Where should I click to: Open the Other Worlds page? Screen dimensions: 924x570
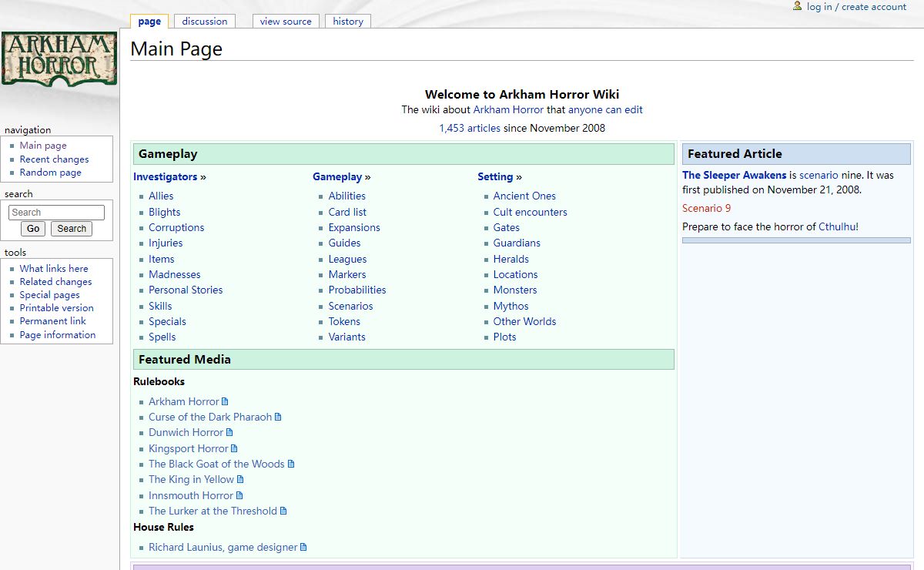click(x=524, y=321)
